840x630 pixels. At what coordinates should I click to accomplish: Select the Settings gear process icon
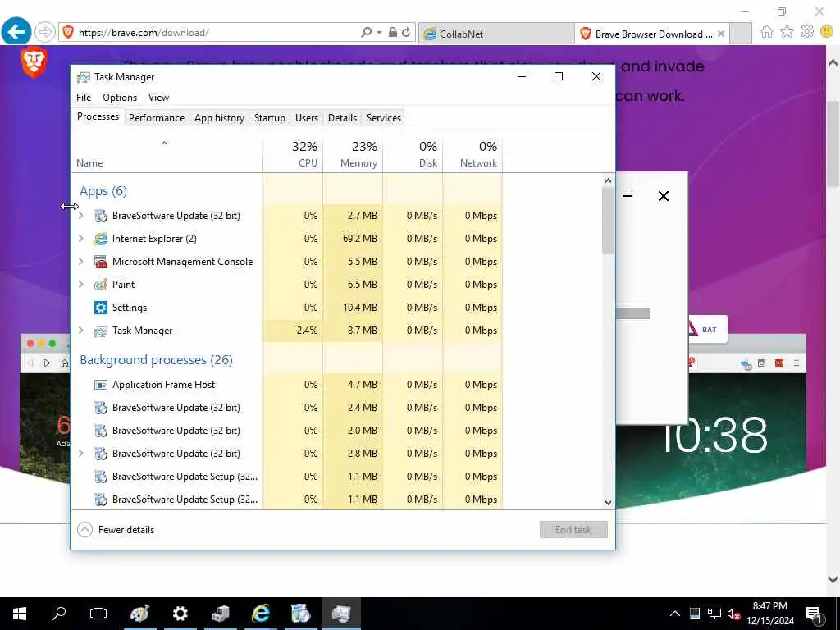[x=101, y=308]
